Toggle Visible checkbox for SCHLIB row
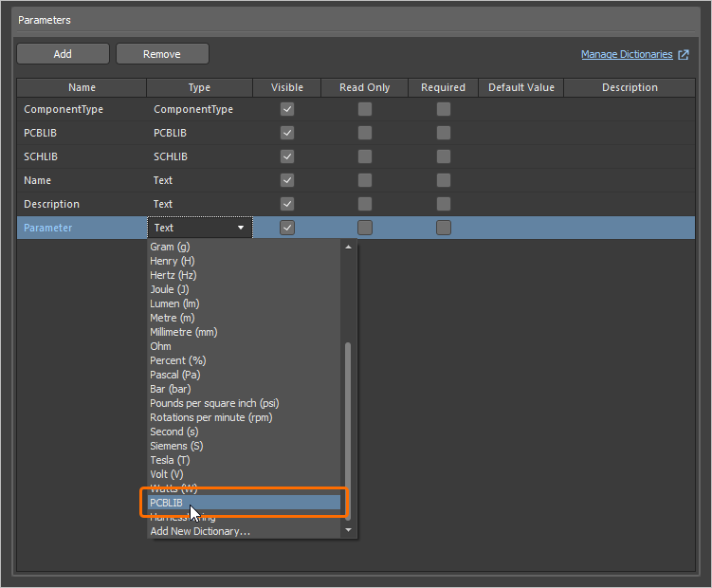 (287, 156)
